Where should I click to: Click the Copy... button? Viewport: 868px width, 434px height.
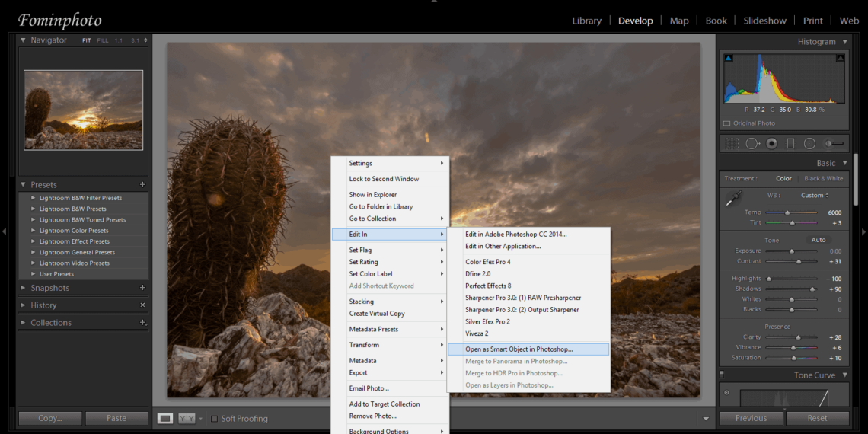click(49, 419)
